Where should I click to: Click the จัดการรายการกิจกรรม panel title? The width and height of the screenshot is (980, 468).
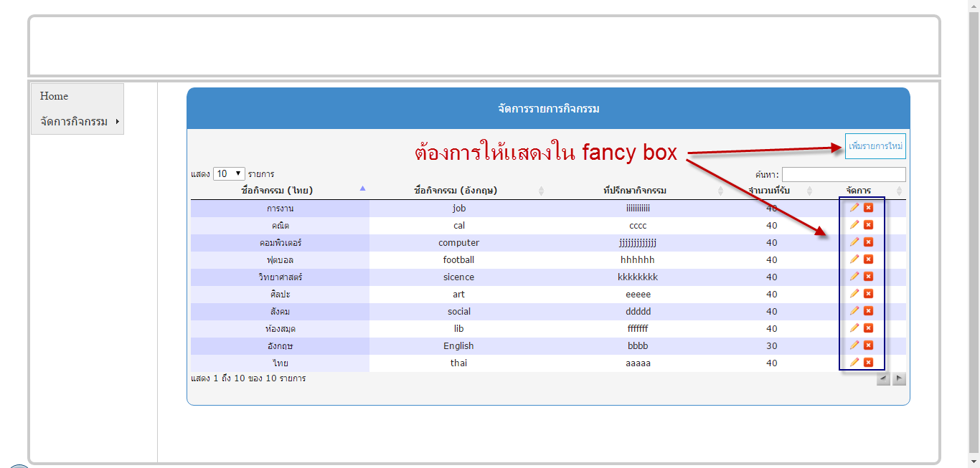(x=549, y=109)
